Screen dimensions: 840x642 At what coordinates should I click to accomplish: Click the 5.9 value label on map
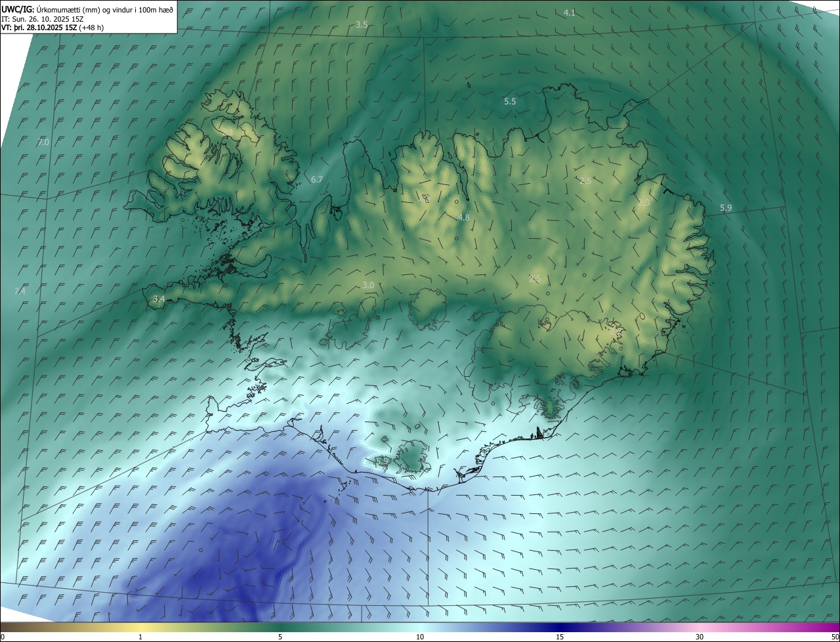[x=726, y=208]
